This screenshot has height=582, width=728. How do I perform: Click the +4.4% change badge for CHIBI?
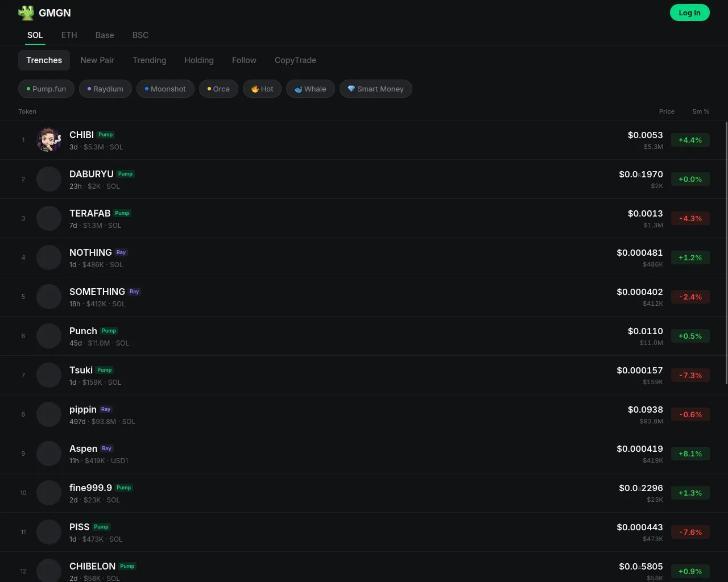pos(690,140)
